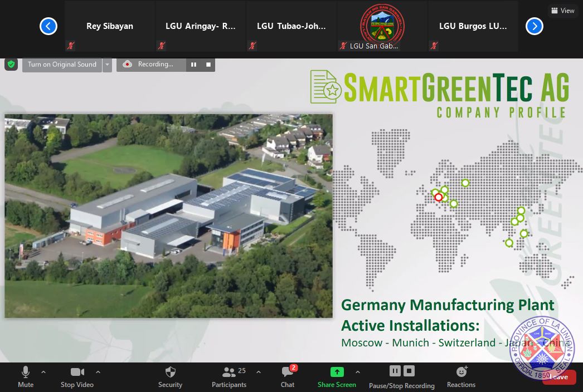Open Reactions emoji picker
The height and width of the screenshot is (392, 583).
(461, 377)
